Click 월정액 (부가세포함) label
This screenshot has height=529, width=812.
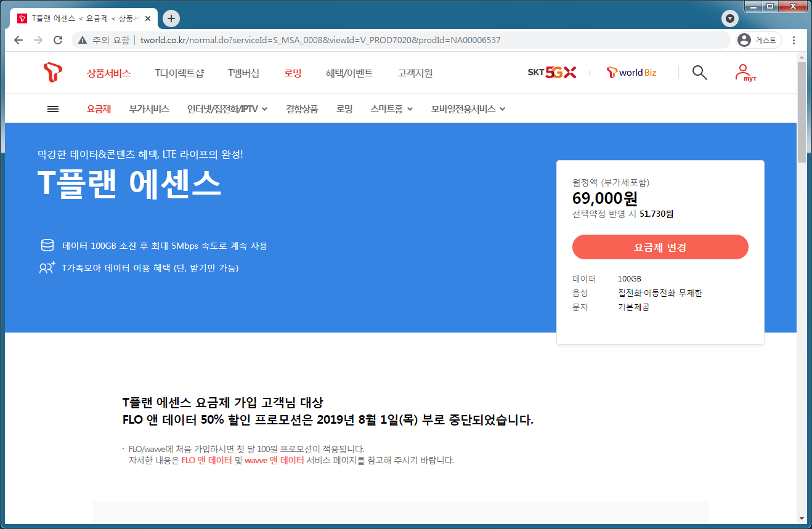coord(611,182)
